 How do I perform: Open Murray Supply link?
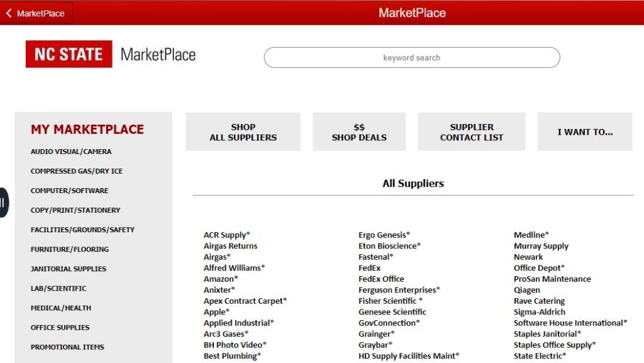(541, 246)
